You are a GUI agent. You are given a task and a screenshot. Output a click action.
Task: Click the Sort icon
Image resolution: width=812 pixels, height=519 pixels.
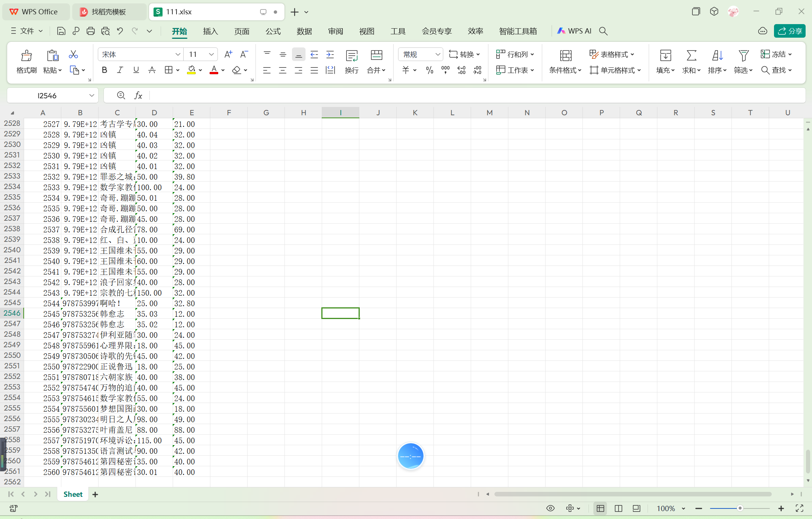pyautogui.click(x=717, y=56)
